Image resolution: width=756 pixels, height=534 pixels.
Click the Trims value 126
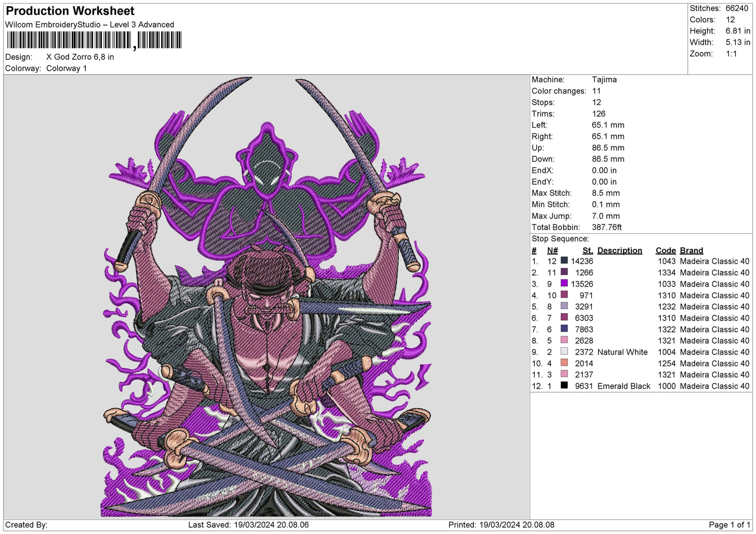coord(599,113)
